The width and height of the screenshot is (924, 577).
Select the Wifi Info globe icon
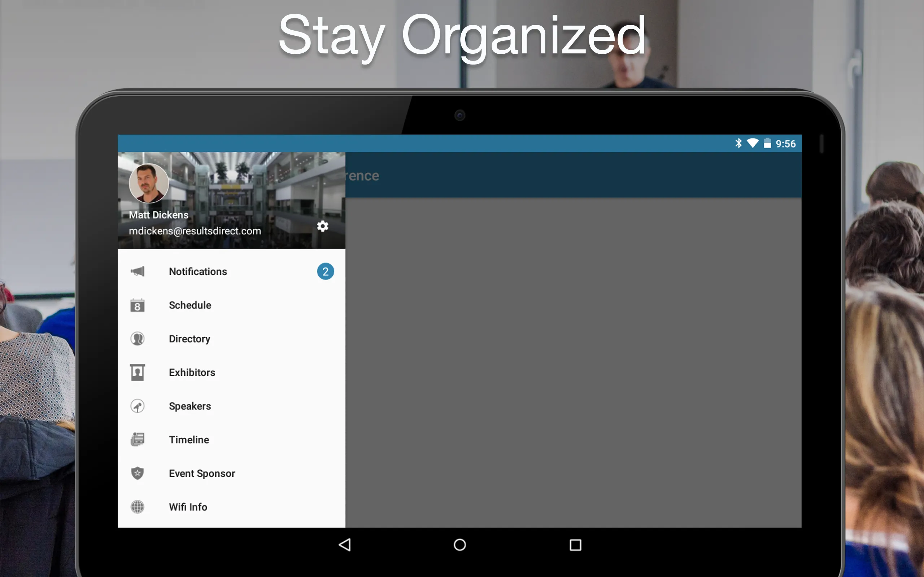[x=138, y=507]
